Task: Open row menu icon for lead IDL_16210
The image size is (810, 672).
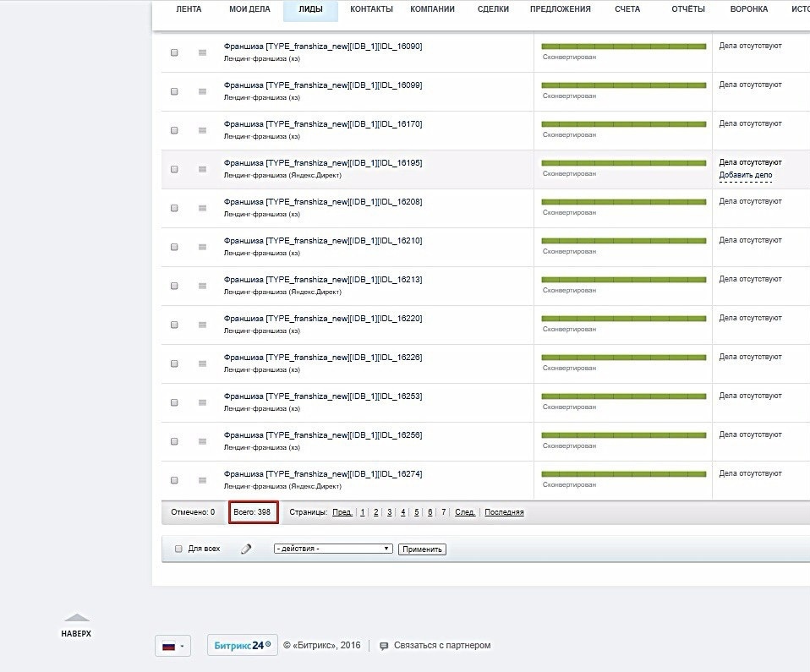Action: click(x=203, y=247)
